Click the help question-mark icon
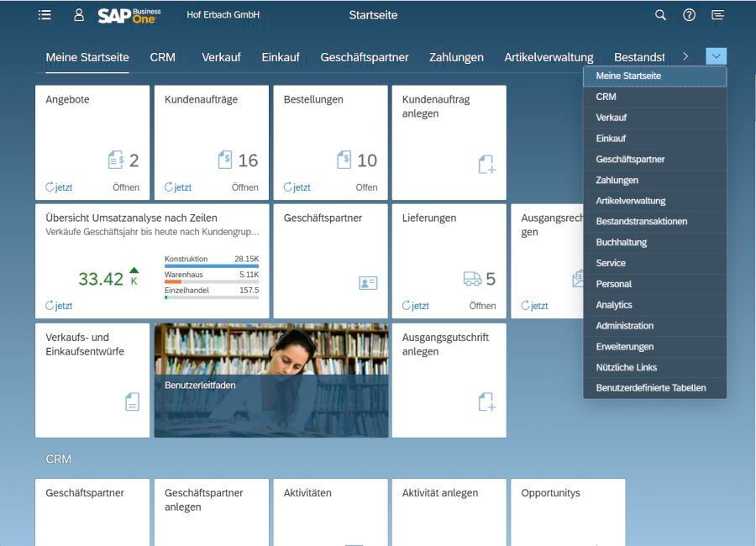This screenshot has height=546, width=756. (690, 15)
